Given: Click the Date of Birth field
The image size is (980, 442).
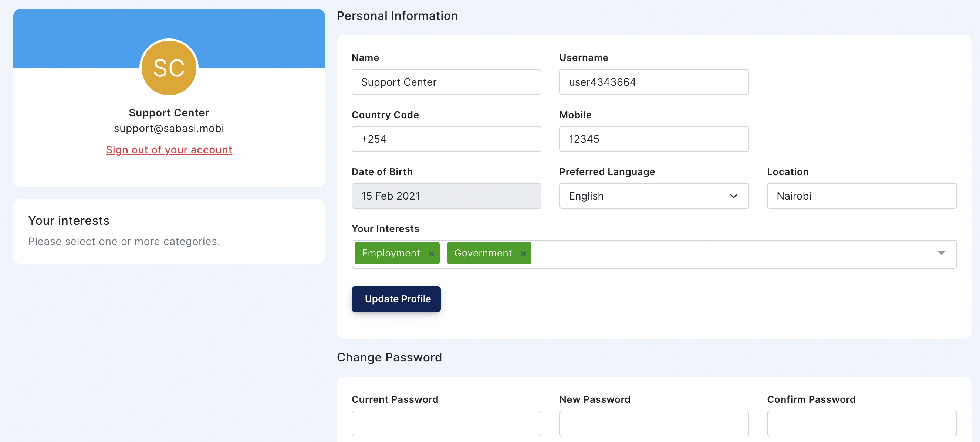Looking at the screenshot, I should (446, 196).
